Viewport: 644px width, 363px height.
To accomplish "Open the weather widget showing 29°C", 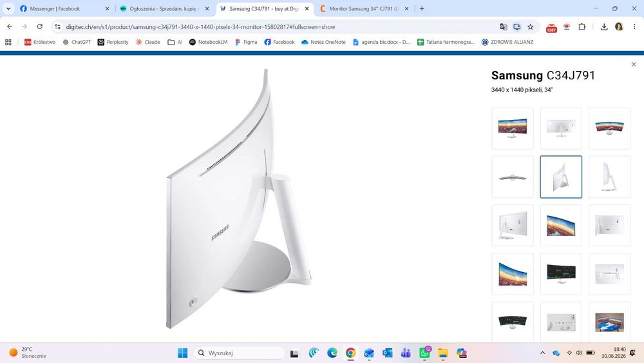I will point(28,353).
